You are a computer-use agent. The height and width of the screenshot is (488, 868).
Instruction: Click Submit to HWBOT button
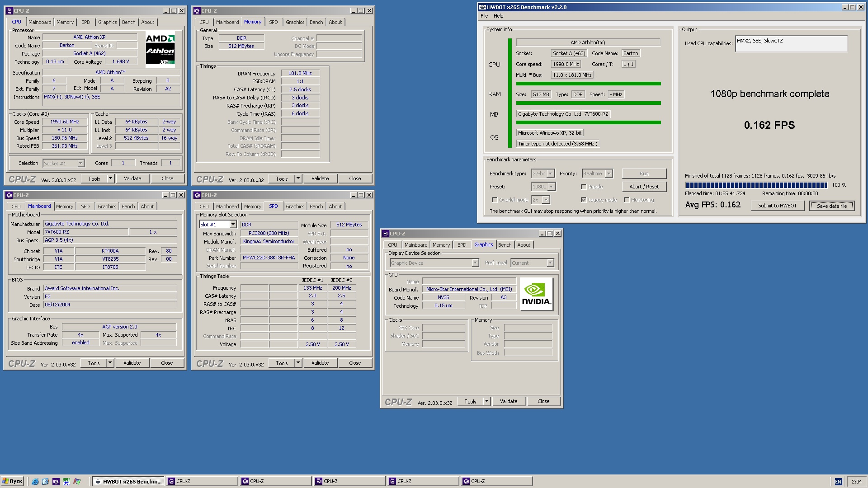pyautogui.click(x=777, y=206)
